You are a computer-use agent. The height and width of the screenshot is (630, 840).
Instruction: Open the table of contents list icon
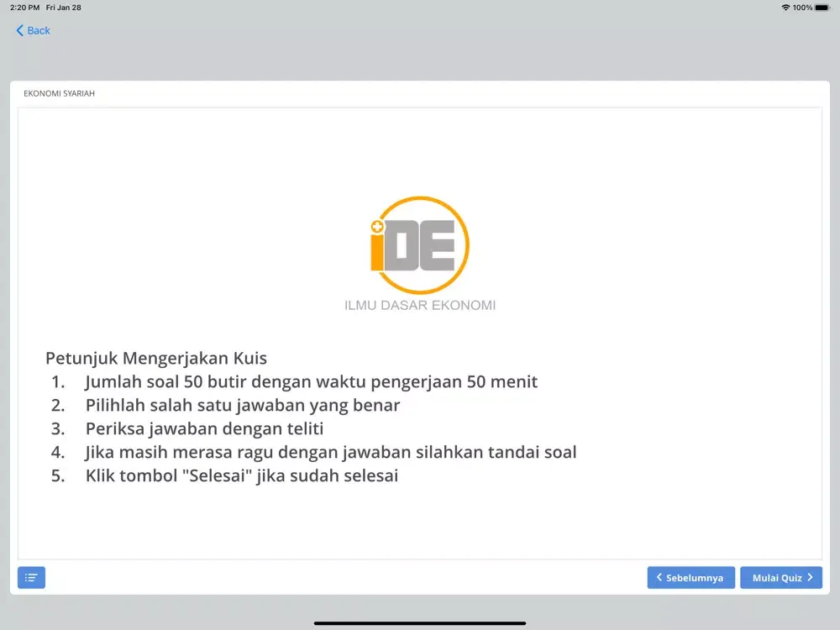click(31, 578)
